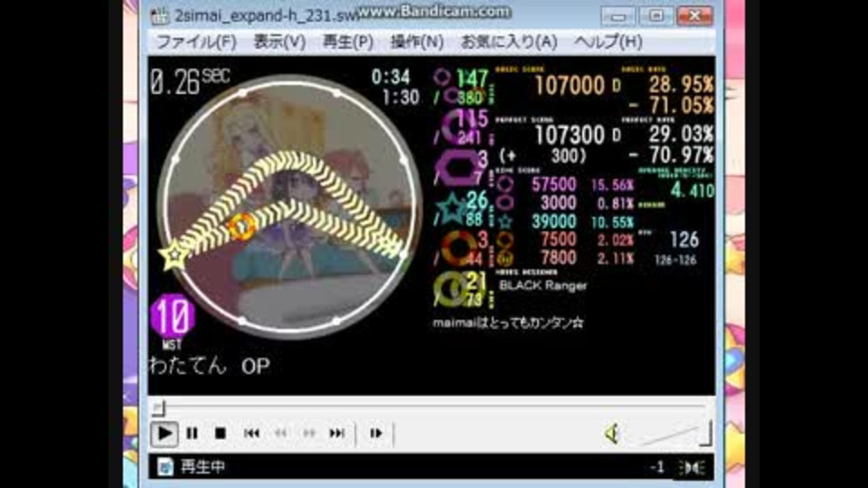Tap the yellow star slide note

pyautogui.click(x=174, y=255)
